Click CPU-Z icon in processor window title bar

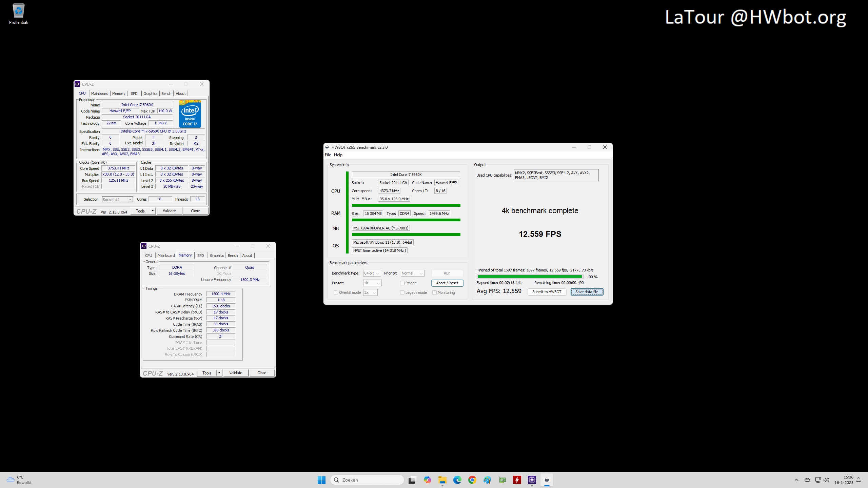[x=77, y=84]
